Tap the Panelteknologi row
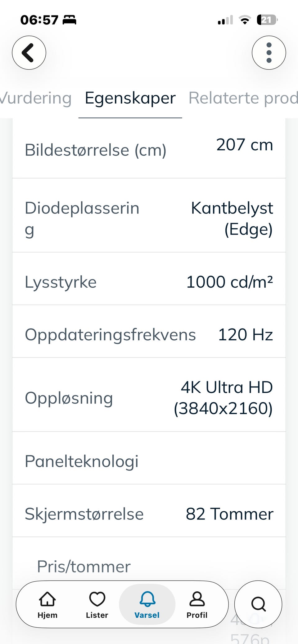This screenshot has width=298, height=644. pos(149,461)
